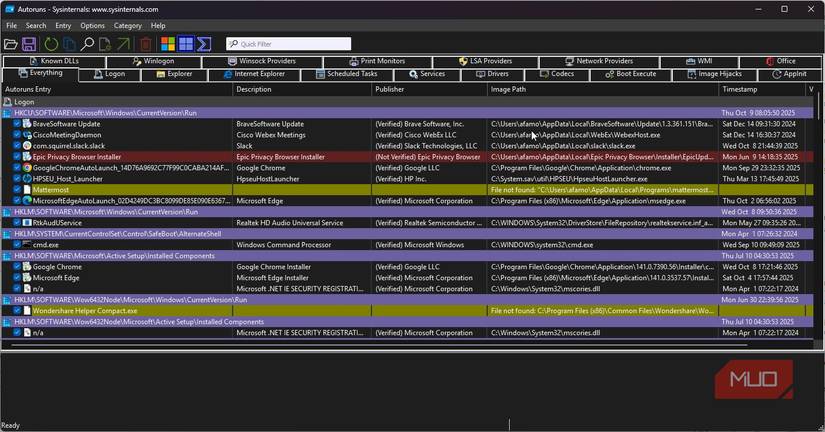
Task: Switch to the Winsock Providers tab
Action: click(262, 61)
